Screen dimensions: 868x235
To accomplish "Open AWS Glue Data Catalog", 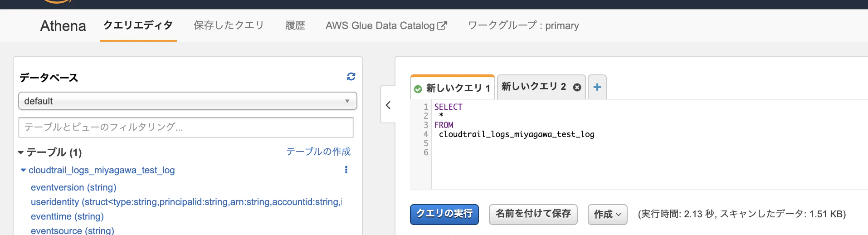I will click(380, 26).
